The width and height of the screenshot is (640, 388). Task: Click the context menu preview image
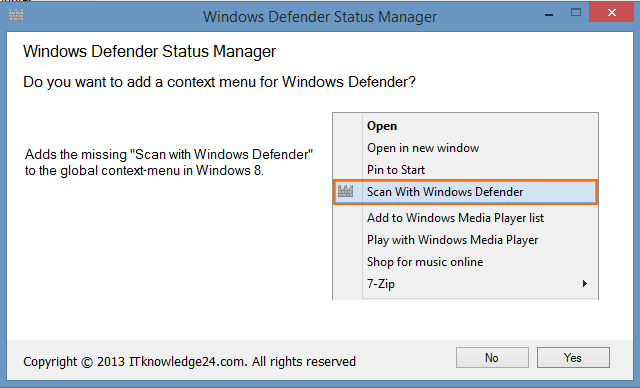point(465,206)
